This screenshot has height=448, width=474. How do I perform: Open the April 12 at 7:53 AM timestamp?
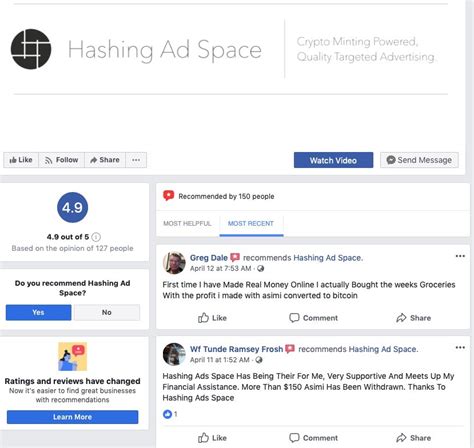[x=220, y=269]
